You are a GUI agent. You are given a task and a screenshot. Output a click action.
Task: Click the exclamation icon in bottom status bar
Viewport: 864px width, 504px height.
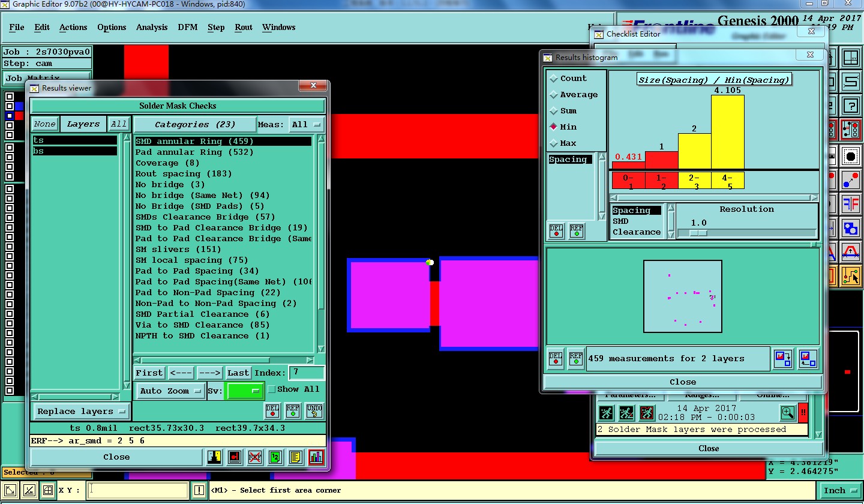(199, 490)
